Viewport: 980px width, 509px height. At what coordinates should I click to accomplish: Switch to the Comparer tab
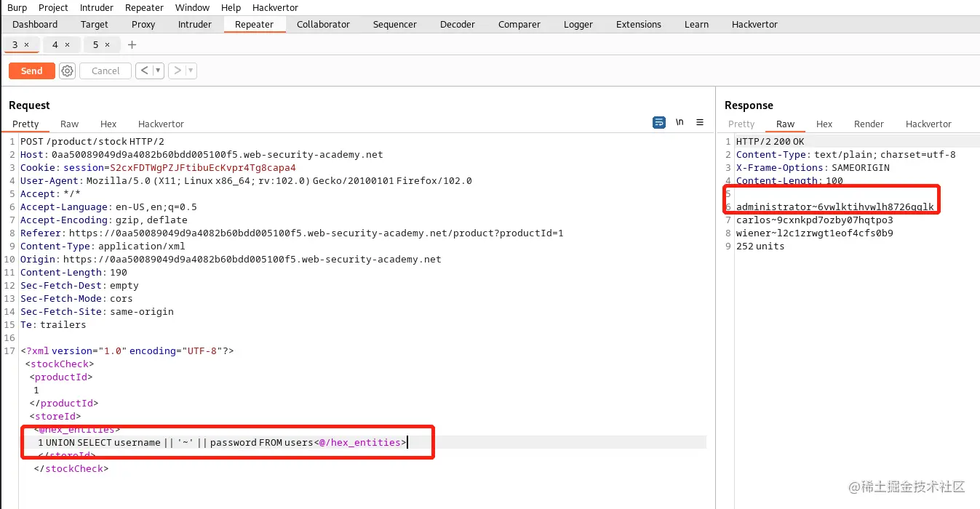click(519, 24)
